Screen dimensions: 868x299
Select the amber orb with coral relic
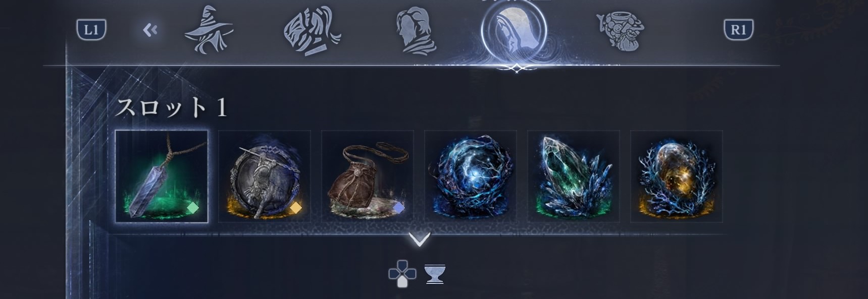(677, 176)
